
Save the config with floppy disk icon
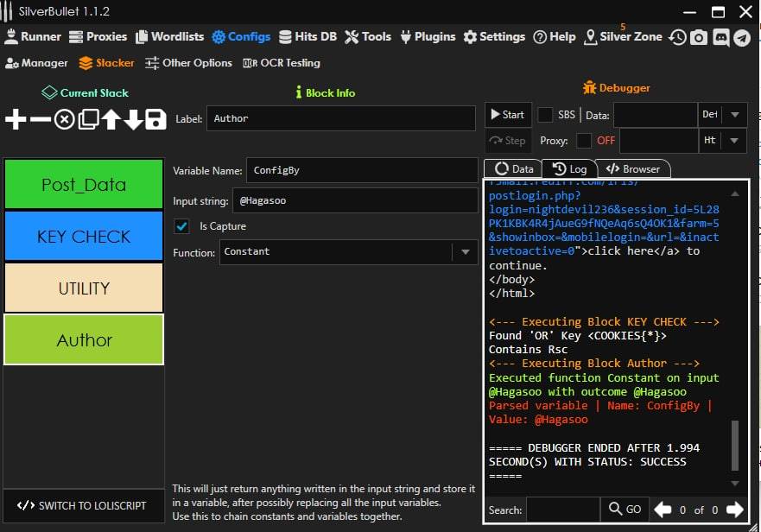pyautogui.click(x=155, y=119)
